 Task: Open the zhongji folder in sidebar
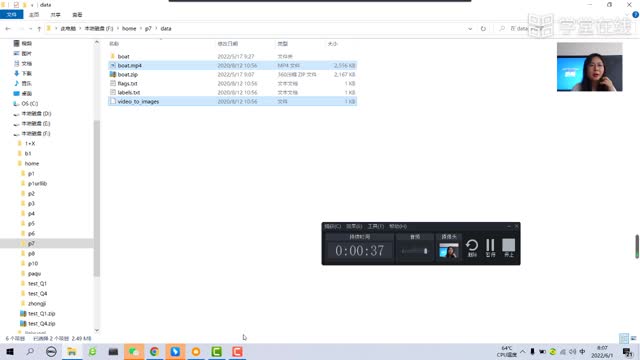(x=37, y=303)
